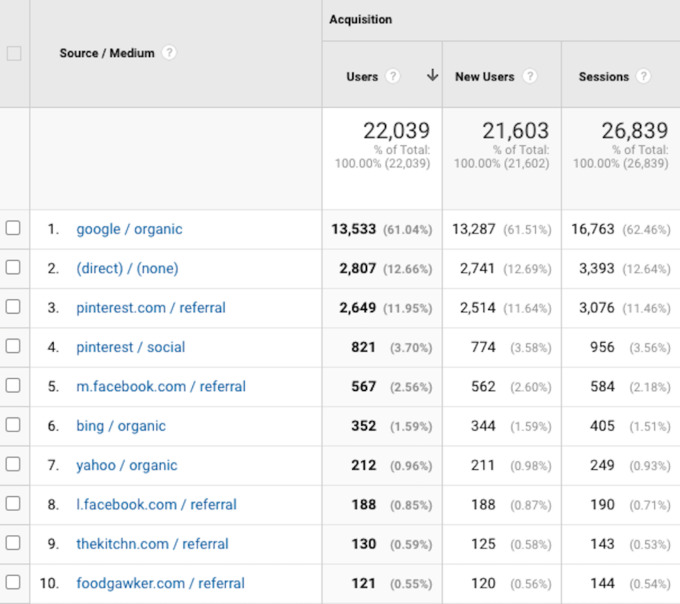Open the thekitchn.com / referral link
This screenshot has width=680, height=604.
[152, 544]
